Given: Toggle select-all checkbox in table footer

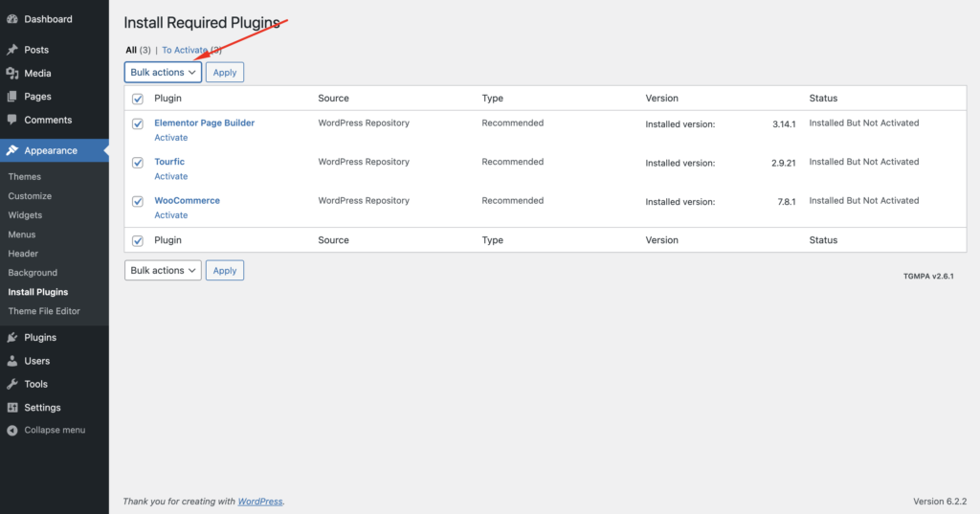Looking at the screenshot, I should (x=138, y=241).
